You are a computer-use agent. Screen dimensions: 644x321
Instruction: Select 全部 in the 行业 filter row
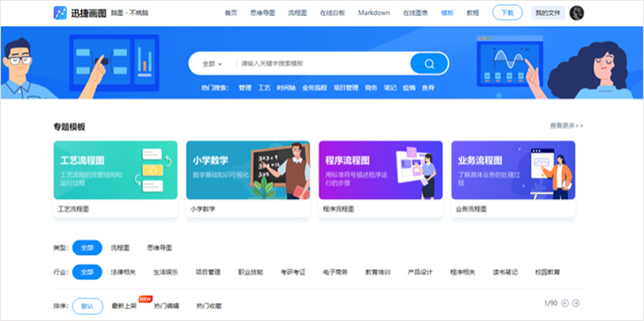tap(87, 273)
